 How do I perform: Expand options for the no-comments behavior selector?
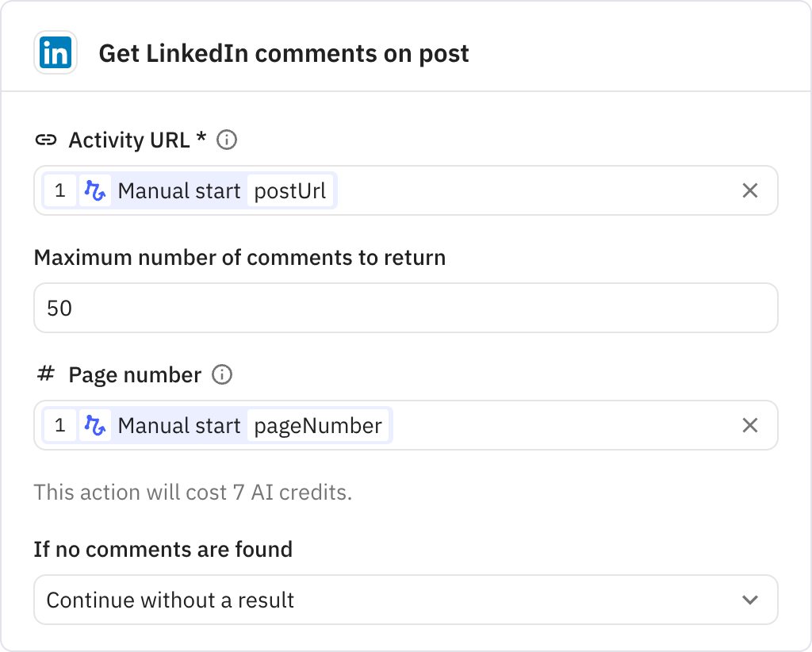[x=406, y=600]
